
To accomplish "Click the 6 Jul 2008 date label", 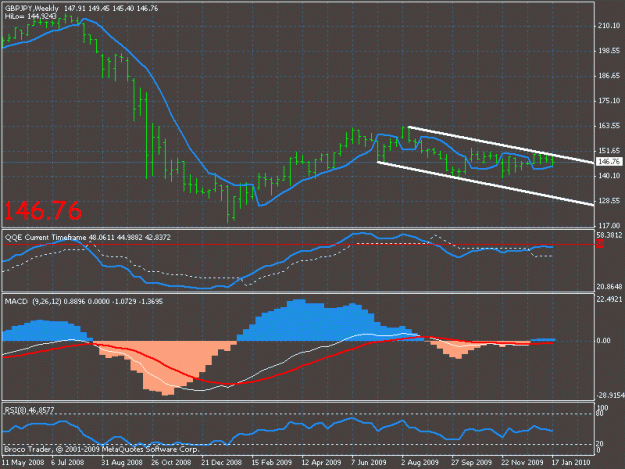I will [67, 462].
